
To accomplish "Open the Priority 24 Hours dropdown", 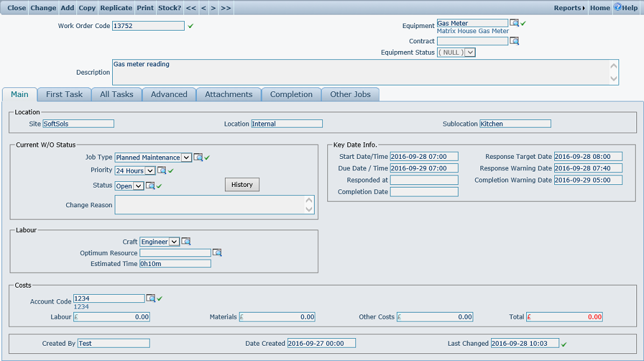I will click(150, 170).
